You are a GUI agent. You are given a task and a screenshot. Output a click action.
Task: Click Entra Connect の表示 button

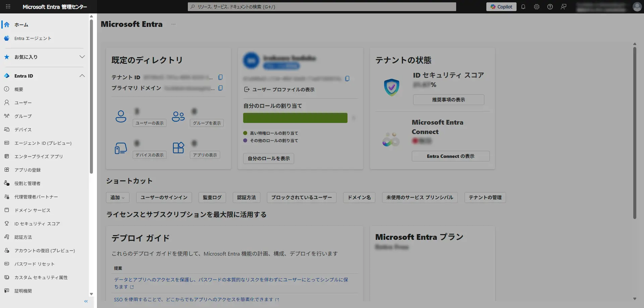(x=450, y=156)
